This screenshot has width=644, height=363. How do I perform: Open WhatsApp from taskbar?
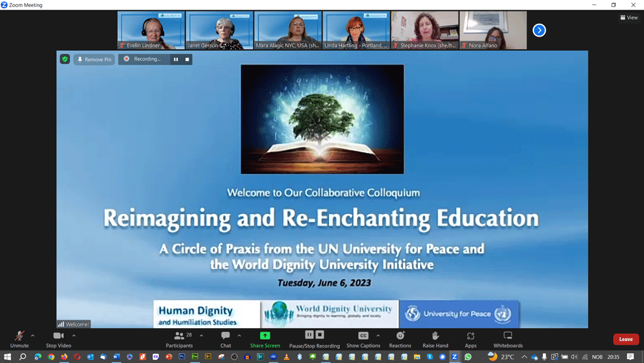[468, 357]
